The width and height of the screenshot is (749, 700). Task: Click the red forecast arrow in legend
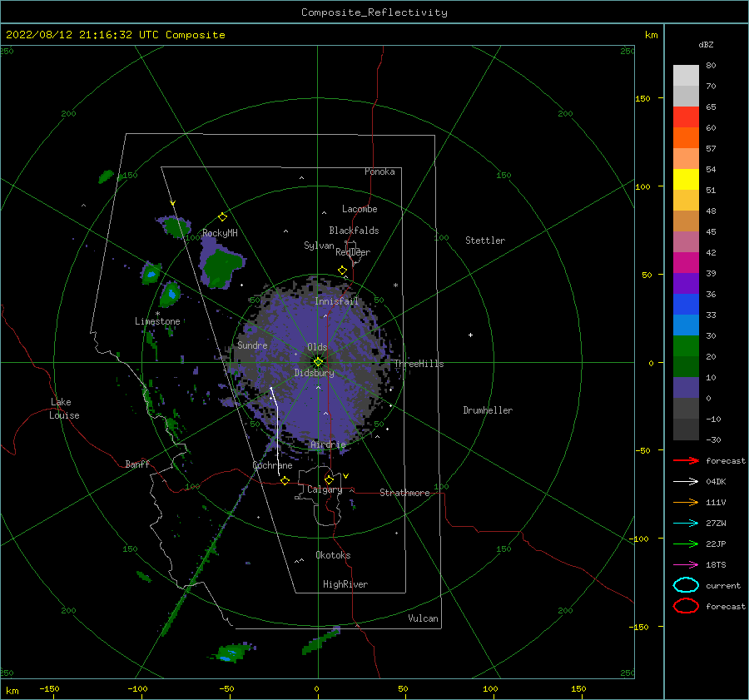point(686,460)
